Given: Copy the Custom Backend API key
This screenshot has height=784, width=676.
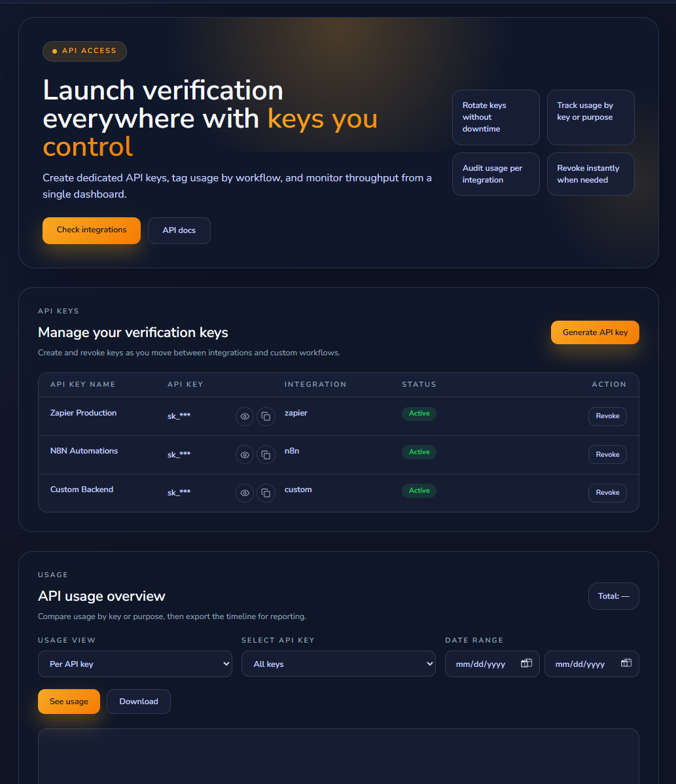Looking at the screenshot, I should point(266,493).
